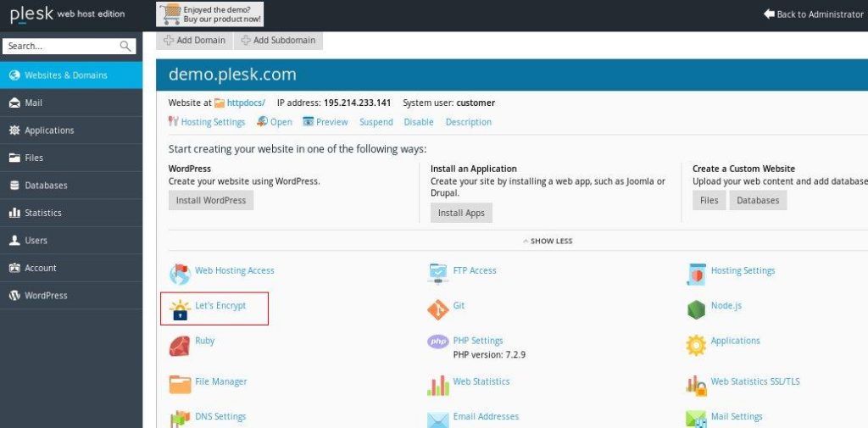Click the FTP Access icon

438,274
